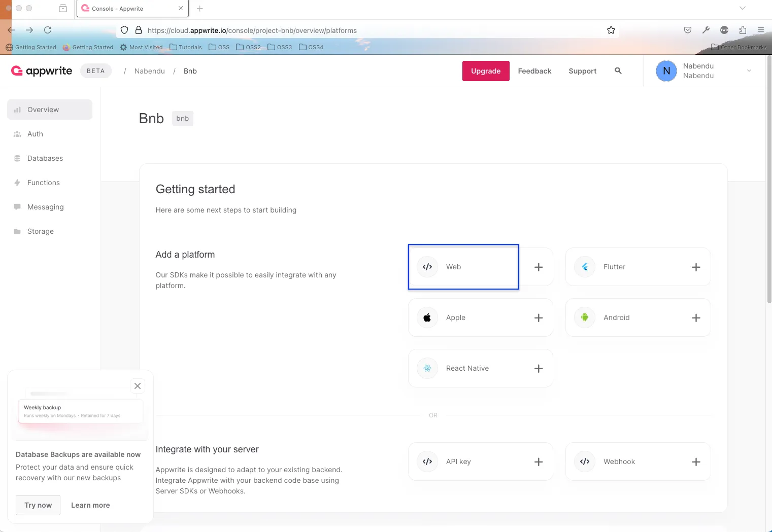Open a new browser tab
Image resolution: width=772 pixels, height=532 pixels.
(200, 9)
